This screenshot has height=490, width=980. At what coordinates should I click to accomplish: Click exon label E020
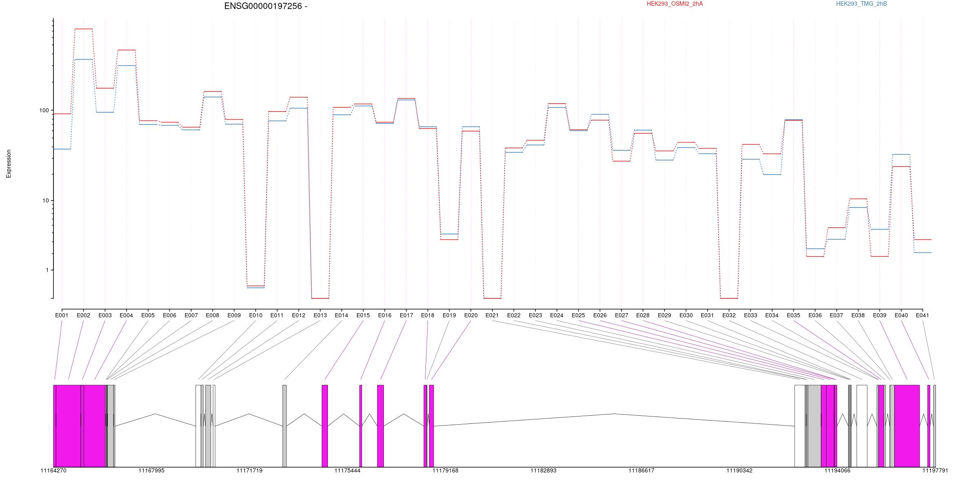471,316
